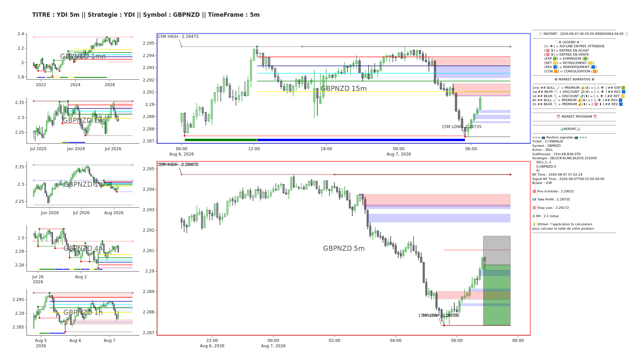
Task: Click the GBPNZD 5m chart watermark label
Action: point(343,248)
